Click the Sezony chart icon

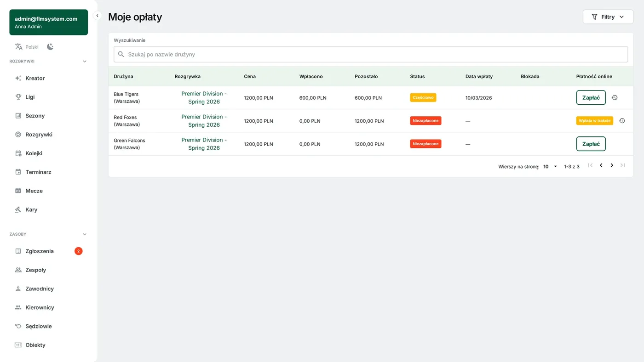click(18, 116)
